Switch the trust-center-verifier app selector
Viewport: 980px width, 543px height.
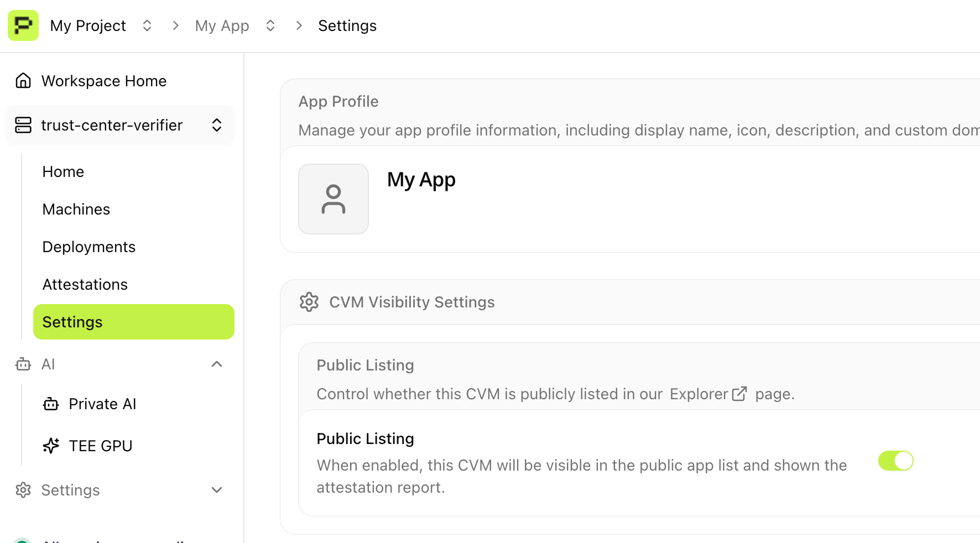(217, 125)
